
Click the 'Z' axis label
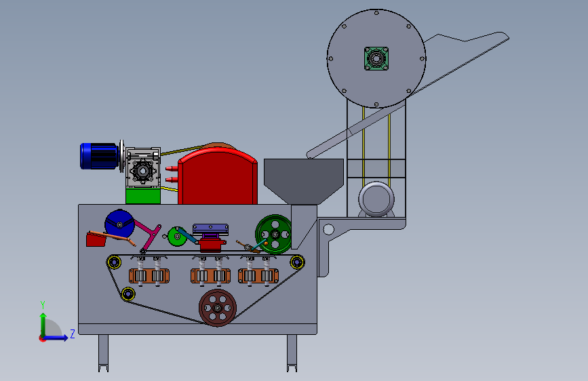pos(73,334)
